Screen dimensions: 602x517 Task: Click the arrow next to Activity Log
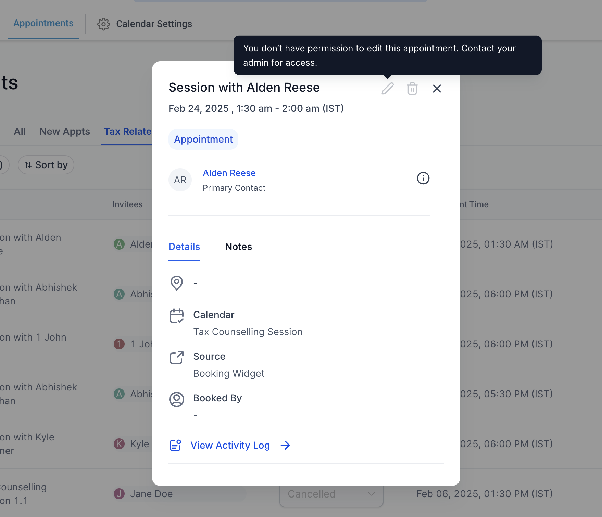click(285, 445)
